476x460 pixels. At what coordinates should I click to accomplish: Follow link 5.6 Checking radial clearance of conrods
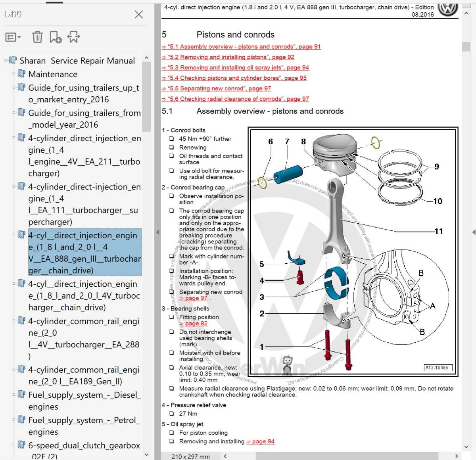pyautogui.click(x=235, y=99)
